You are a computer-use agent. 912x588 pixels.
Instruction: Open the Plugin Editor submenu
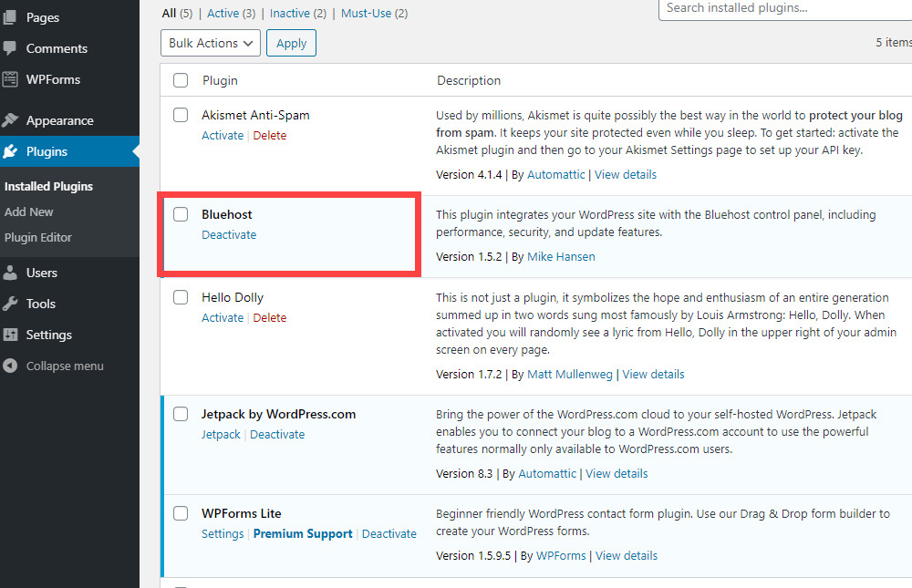pos(37,237)
